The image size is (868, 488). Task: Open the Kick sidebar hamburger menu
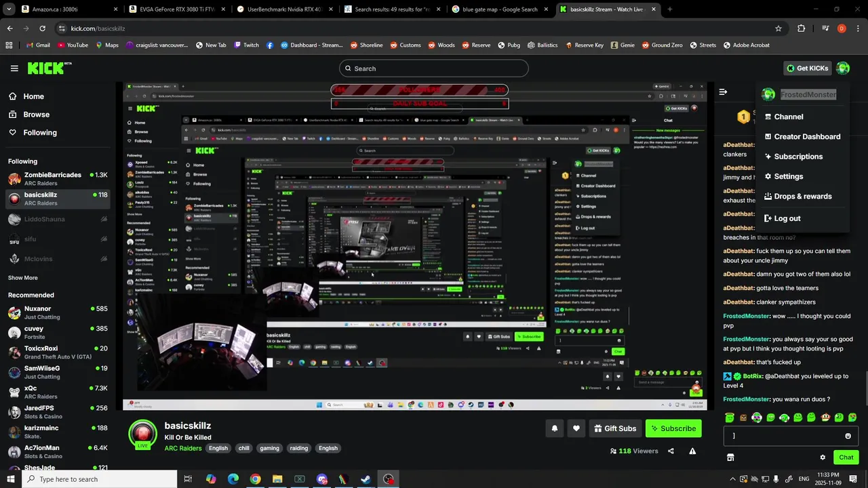pos(14,68)
